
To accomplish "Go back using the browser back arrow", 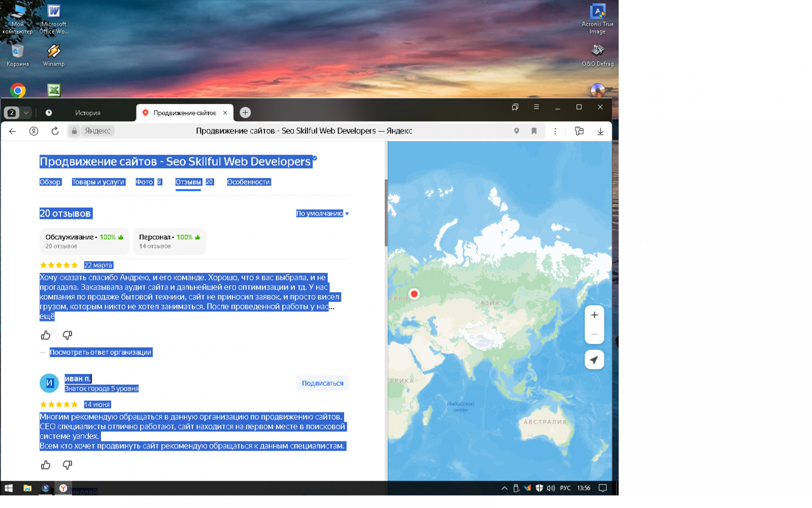I will [13, 131].
